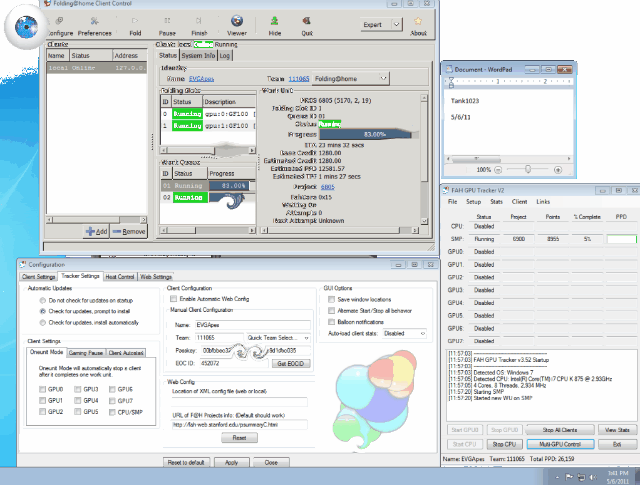640x485 pixels.
Task: Open the Stats menu in FAH GPU Tracker
Action: [x=498, y=201]
